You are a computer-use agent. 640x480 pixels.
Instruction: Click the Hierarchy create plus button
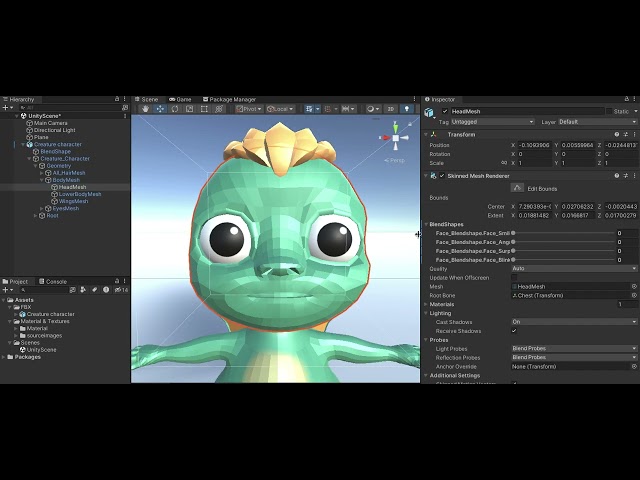[7, 108]
